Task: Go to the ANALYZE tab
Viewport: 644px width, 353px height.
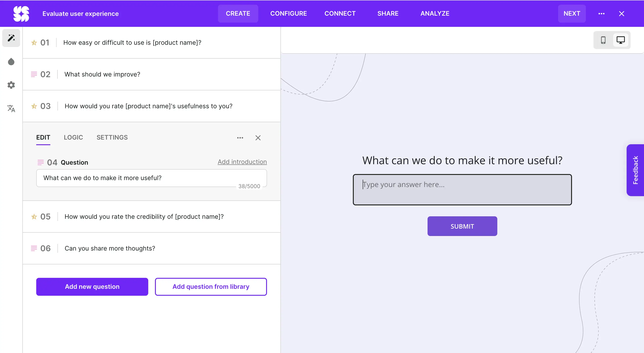Action: (435, 13)
